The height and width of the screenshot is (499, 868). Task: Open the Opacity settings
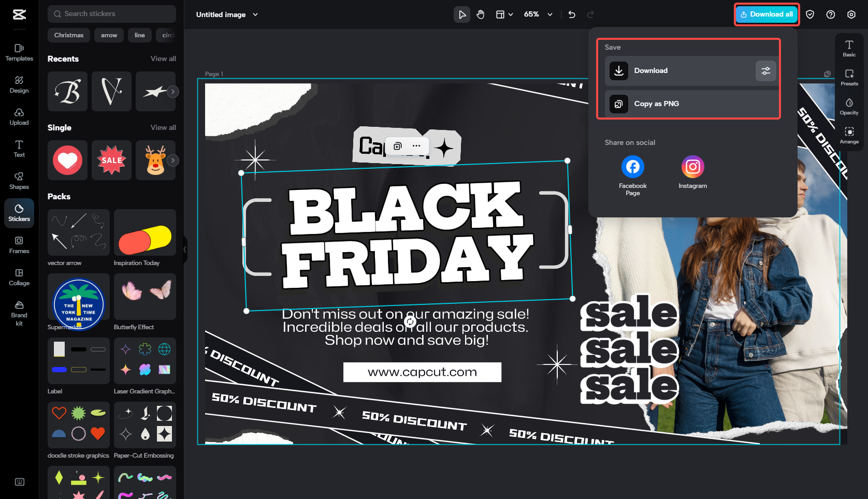click(849, 107)
